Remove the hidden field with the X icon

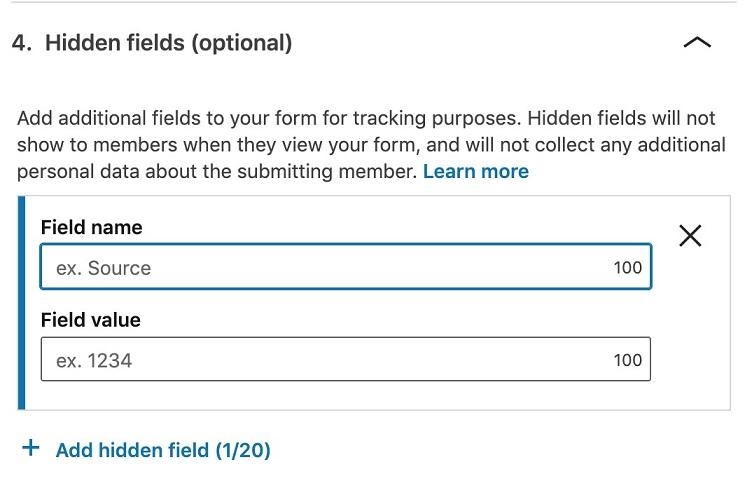690,235
